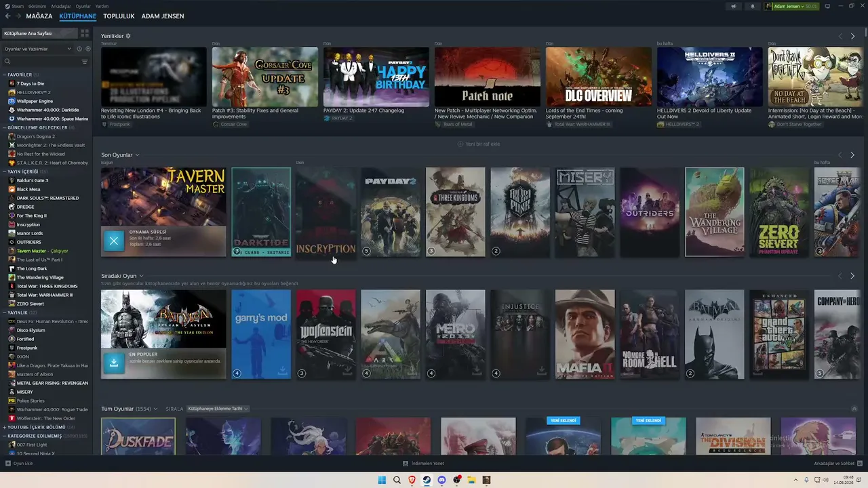Open the Arkadaşlar menu

click(x=61, y=6)
